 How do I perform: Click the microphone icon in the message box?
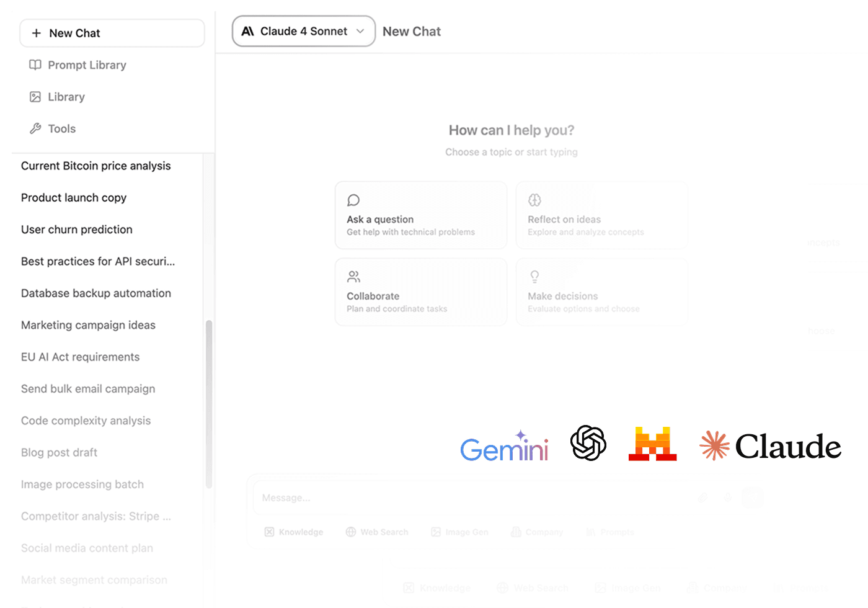point(728,498)
